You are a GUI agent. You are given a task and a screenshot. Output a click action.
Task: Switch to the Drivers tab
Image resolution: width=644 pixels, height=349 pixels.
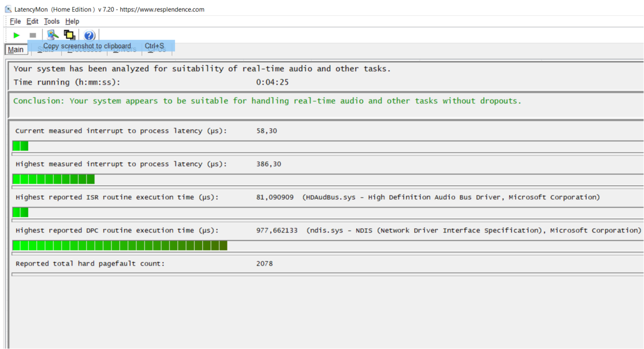click(125, 49)
